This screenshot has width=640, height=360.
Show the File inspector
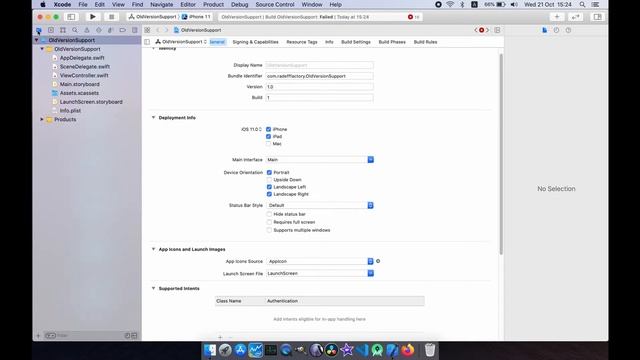(x=544, y=30)
